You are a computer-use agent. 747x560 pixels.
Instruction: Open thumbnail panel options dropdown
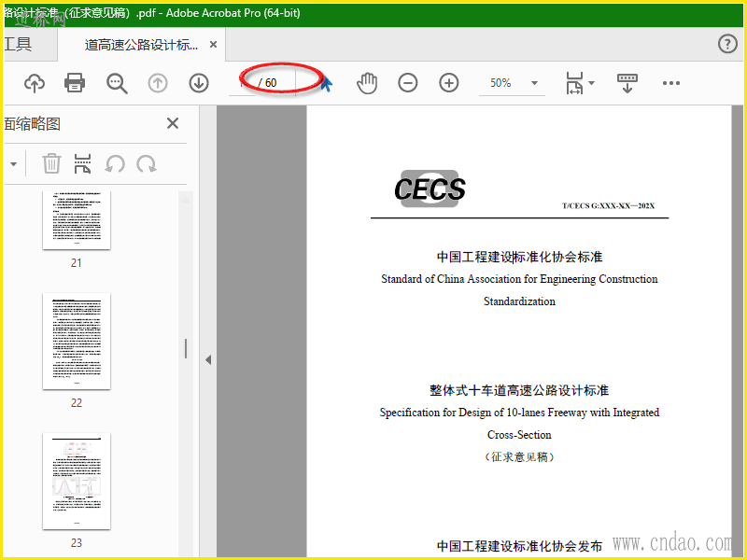click(13, 164)
